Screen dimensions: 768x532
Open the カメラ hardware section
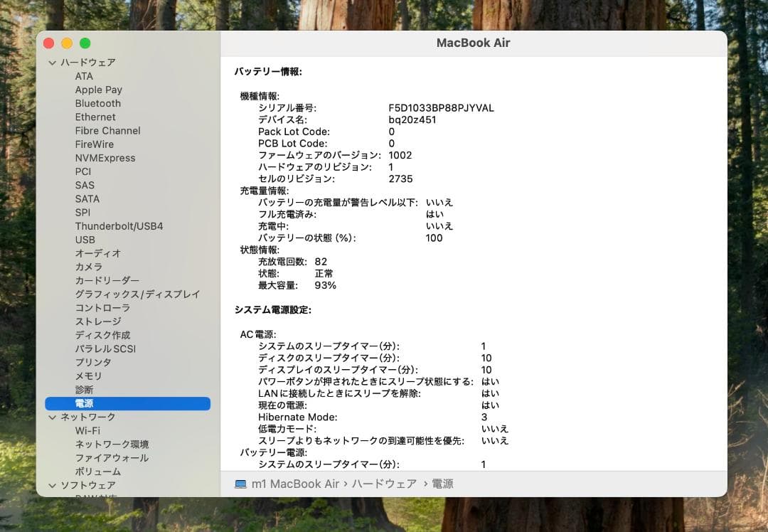[x=90, y=267]
